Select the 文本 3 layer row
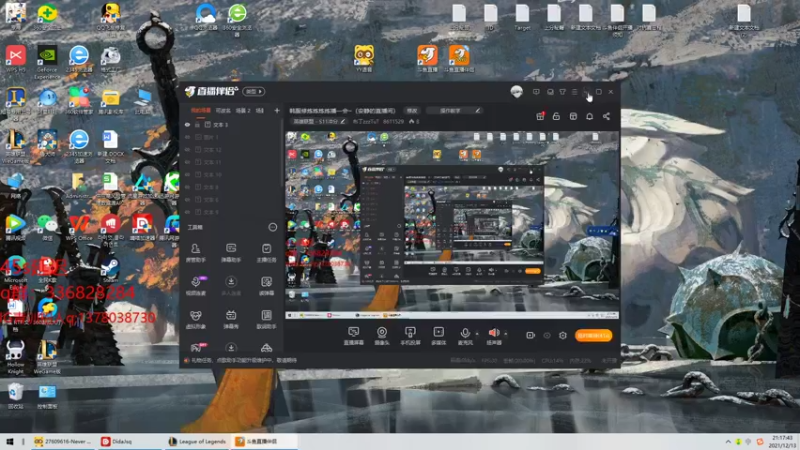The image size is (800, 450). point(231,124)
